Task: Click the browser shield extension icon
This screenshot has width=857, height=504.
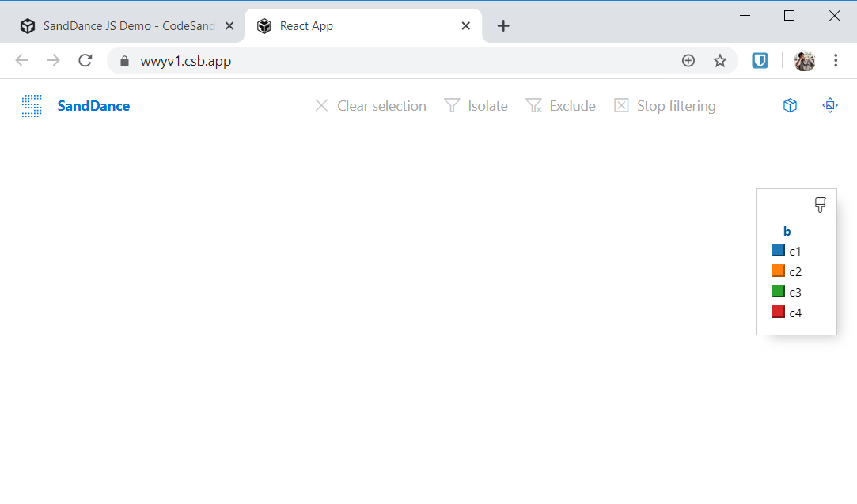Action: point(759,60)
